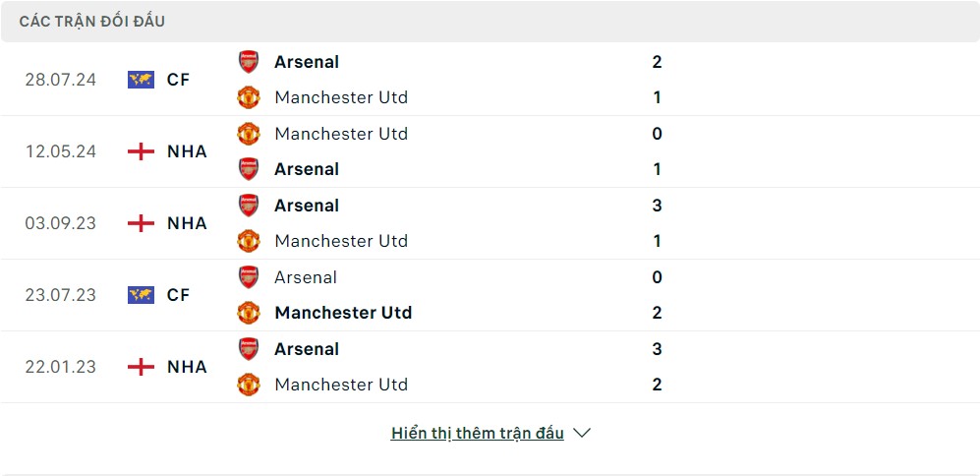
Task: Click the 'CÁC TRẬN ĐỐI ĐẦU' section header
Action: click(92, 22)
